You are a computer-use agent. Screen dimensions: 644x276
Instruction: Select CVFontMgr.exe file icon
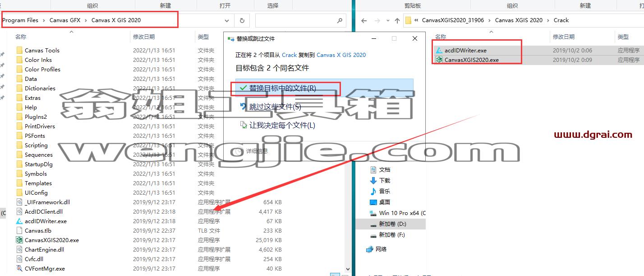point(19,268)
